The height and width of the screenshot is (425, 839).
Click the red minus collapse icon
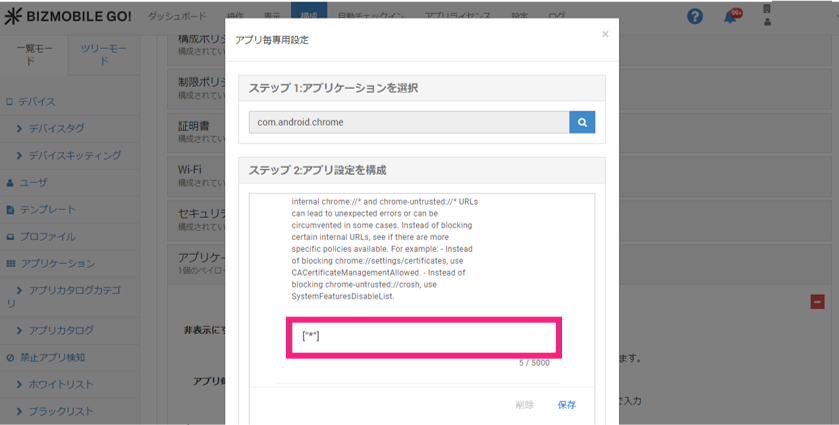(x=817, y=301)
